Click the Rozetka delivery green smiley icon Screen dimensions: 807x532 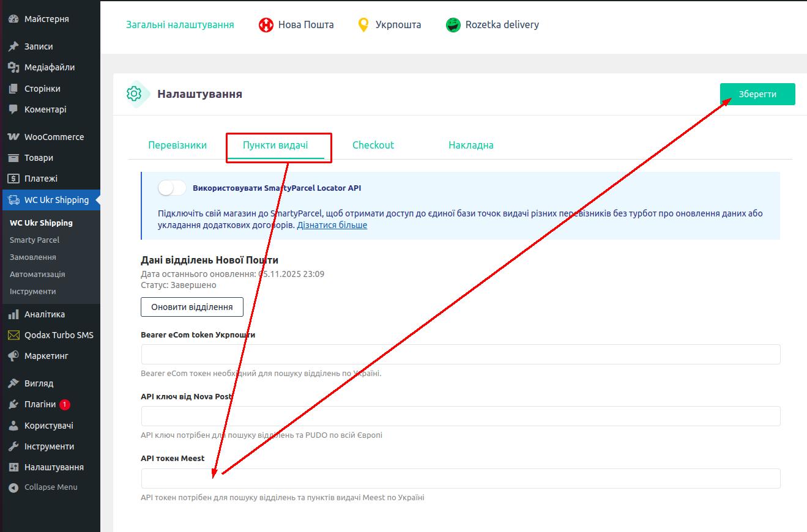453,25
